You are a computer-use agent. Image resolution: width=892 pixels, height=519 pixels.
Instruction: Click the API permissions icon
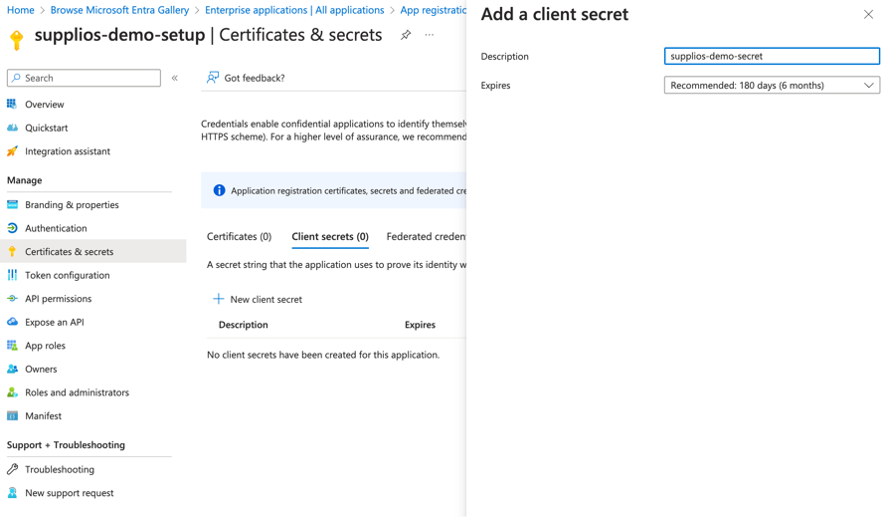(x=12, y=299)
